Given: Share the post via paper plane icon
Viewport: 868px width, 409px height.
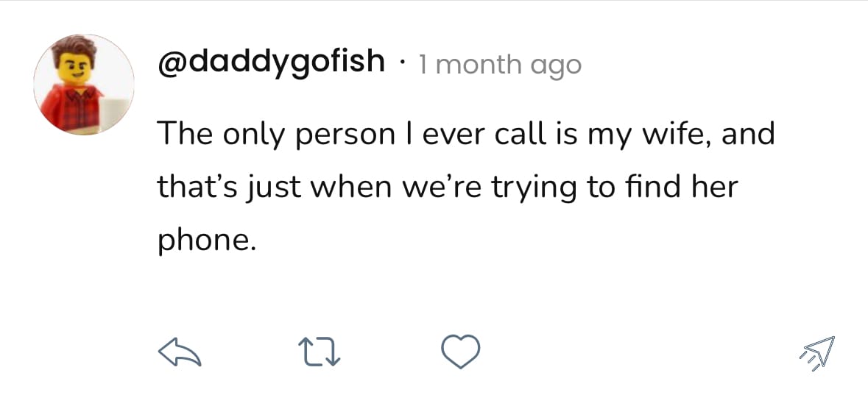Looking at the screenshot, I should pyautogui.click(x=816, y=353).
